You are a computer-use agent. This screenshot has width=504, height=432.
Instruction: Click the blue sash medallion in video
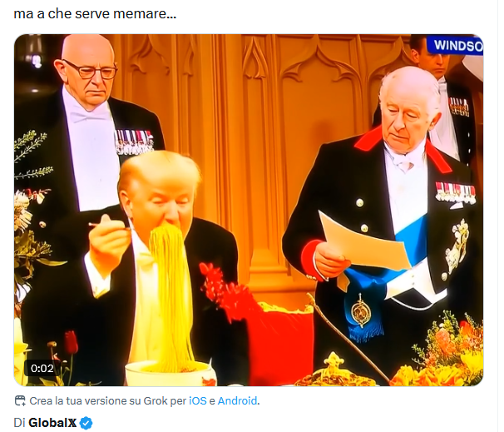point(361,312)
